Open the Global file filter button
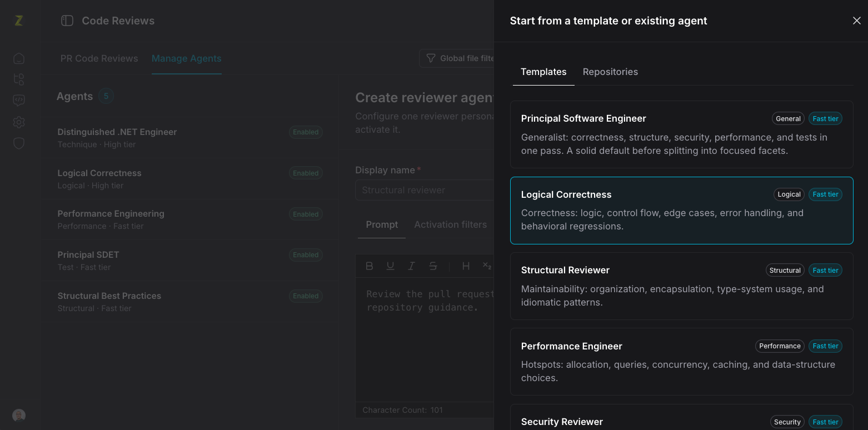The image size is (868, 430). 457,58
